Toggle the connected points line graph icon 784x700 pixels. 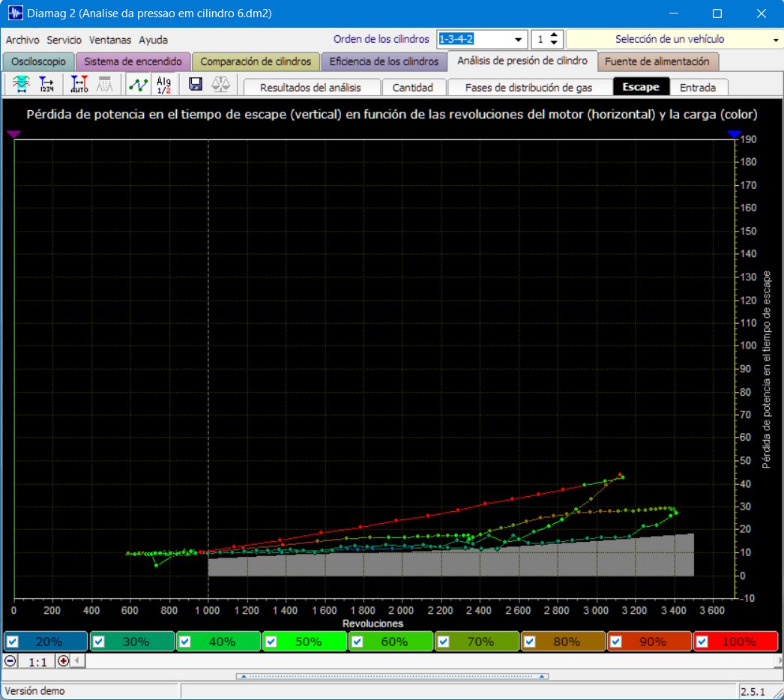pos(138,84)
